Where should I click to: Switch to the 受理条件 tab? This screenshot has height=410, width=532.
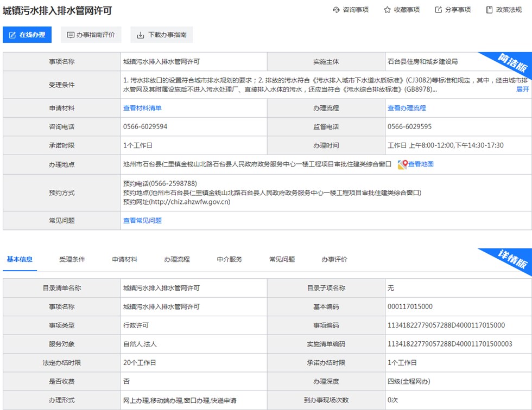(72, 259)
